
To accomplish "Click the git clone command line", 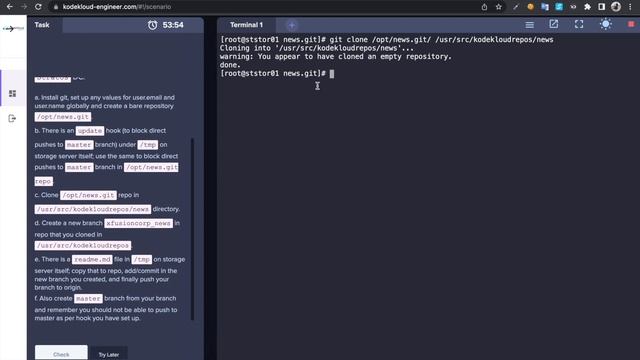I will click(x=387, y=40).
